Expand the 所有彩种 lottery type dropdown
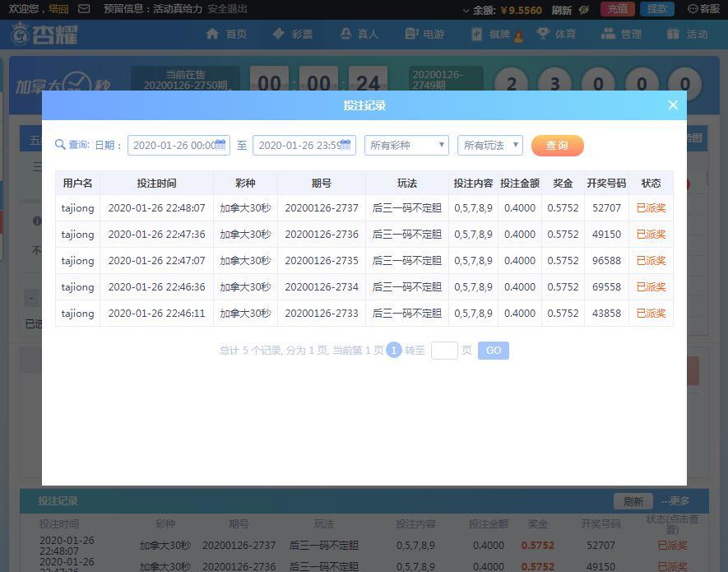This screenshot has width=728, height=572. 406,145
